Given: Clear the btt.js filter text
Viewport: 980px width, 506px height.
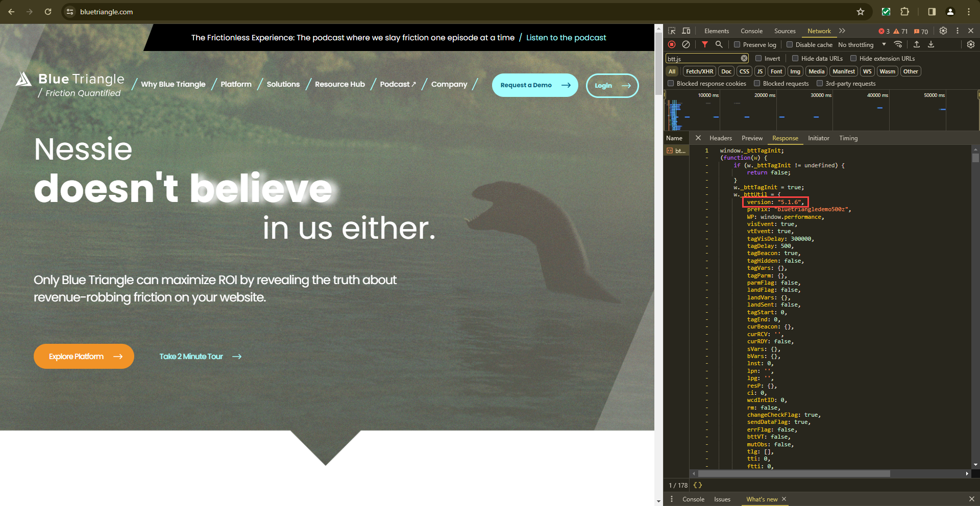Looking at the screenshot, I should click(744, 58).
